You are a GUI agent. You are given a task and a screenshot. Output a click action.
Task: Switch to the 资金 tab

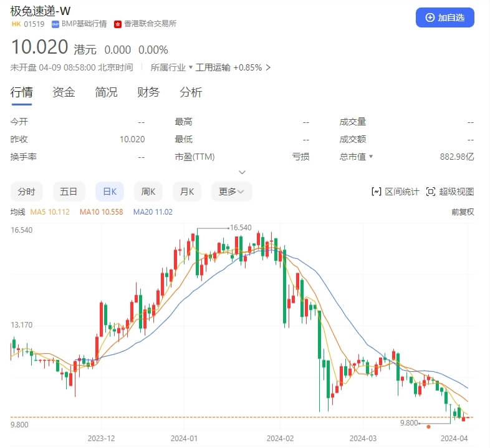64,92
